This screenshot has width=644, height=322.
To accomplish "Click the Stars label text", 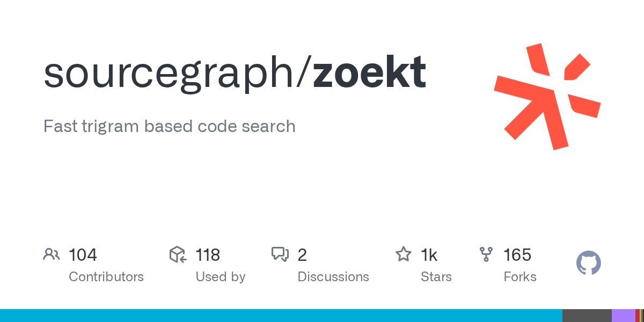I will (436, 277).
